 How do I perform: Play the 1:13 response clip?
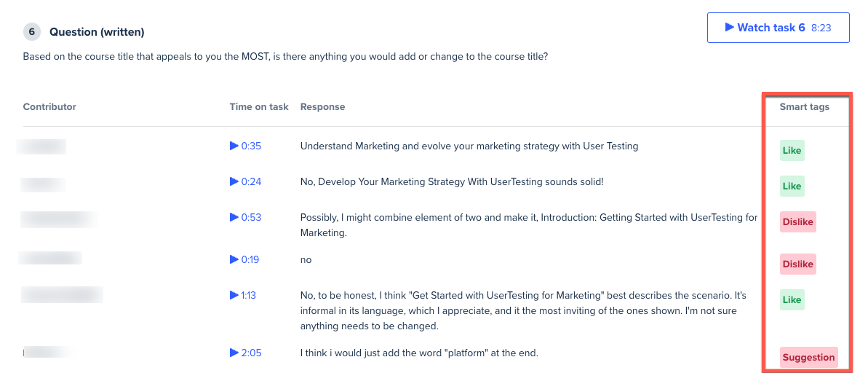[x=242, y=295]
